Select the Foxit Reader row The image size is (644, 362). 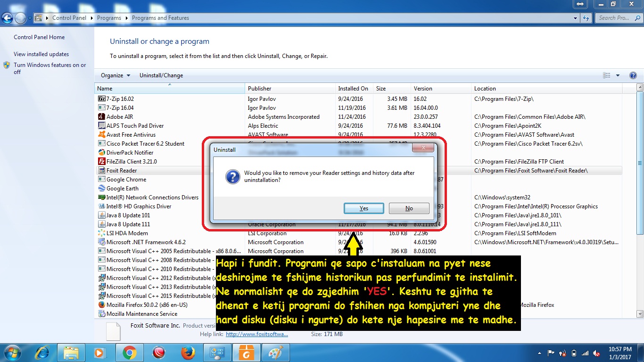[x=358, y=171]
